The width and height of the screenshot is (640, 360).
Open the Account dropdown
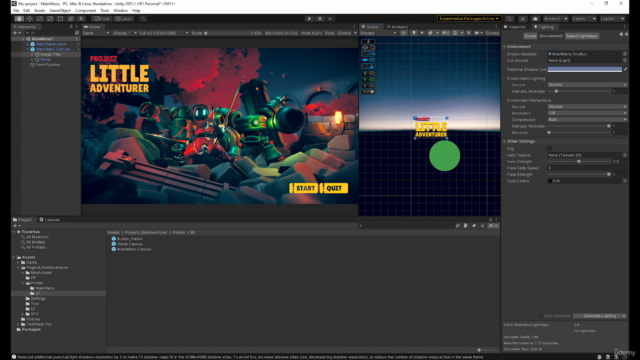click(x=556, y=19)
